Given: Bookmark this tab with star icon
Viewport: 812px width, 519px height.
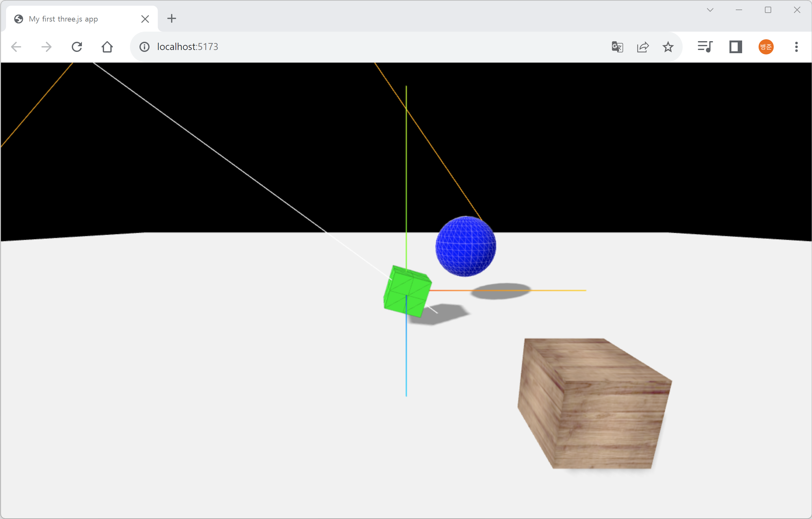Looking at the screenshot, I should pos(668,47).
